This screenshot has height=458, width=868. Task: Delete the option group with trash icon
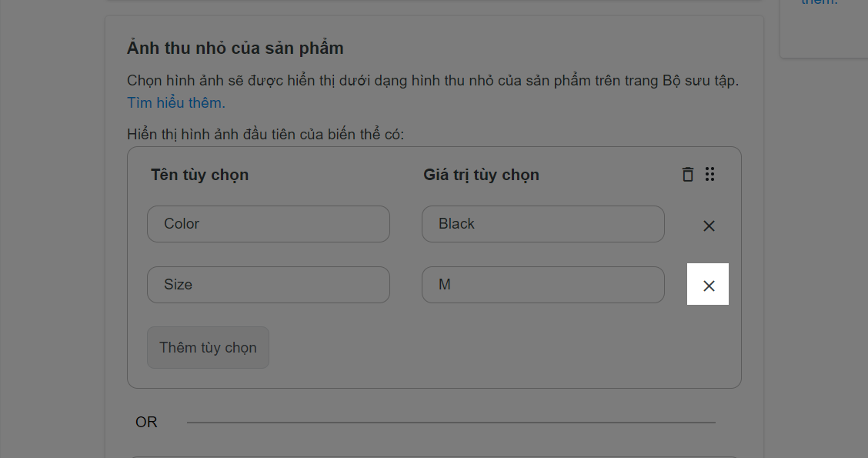point(687,175)
